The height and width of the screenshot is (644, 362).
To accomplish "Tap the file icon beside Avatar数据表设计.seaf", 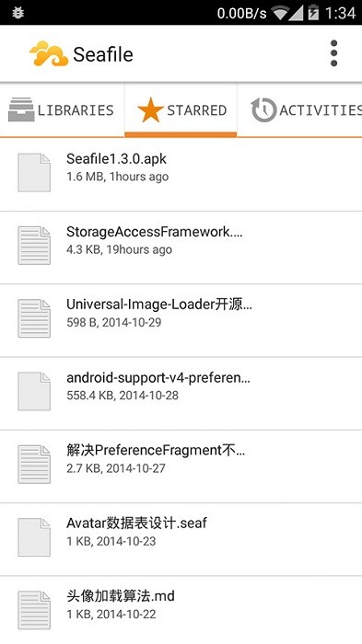I will coord(34,537).
